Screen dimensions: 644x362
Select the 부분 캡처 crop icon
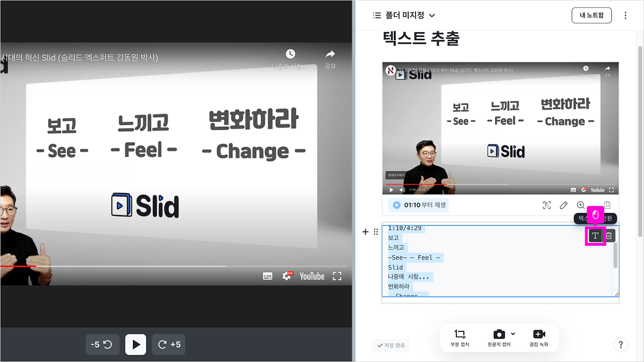click(459, 333)
